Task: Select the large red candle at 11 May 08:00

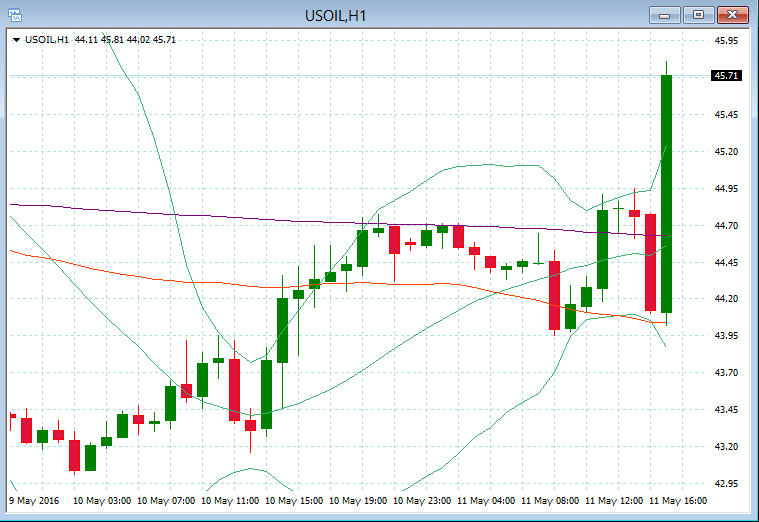Action: (x=554, y=295)
